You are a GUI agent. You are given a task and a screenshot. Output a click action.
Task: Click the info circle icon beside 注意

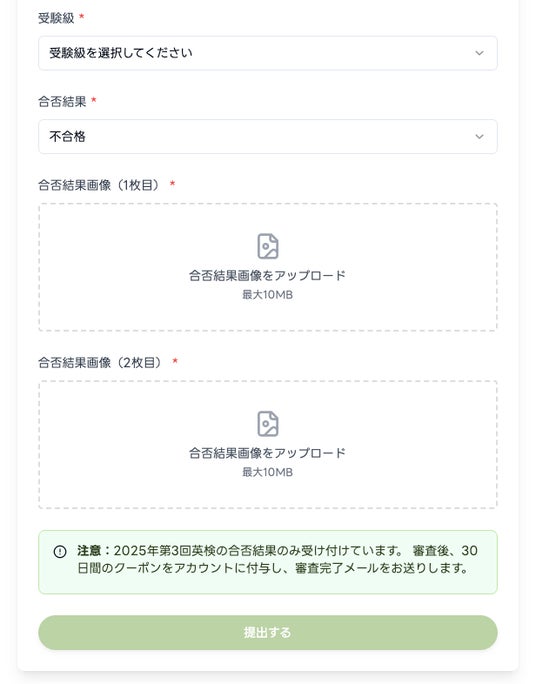(x=60, y=551)
